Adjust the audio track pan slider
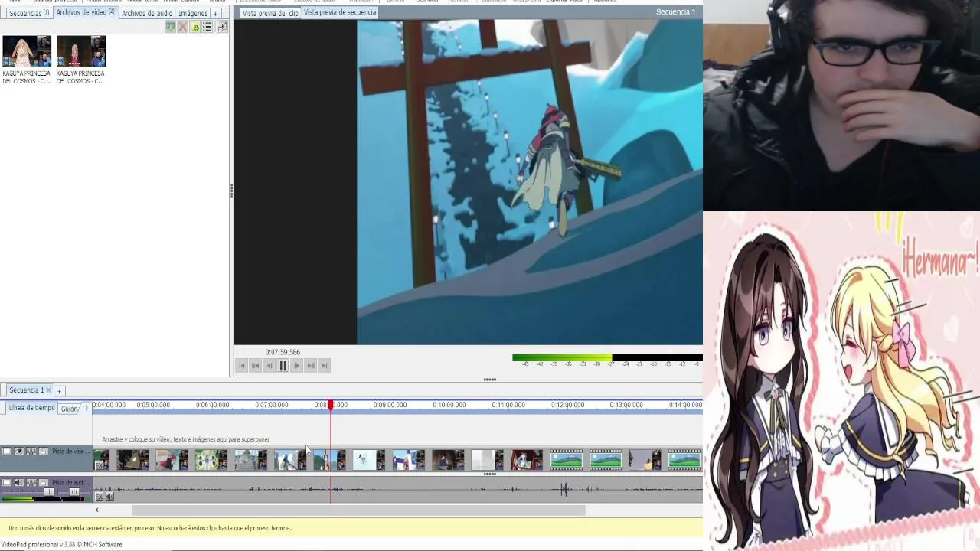Viewport: 980px width, 551px height. pos(74,492)
